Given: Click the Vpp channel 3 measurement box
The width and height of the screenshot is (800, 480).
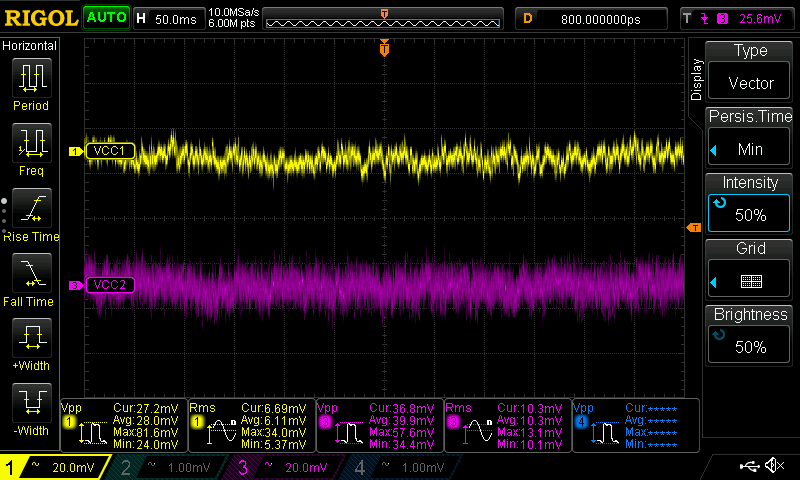Looking at the screenshot, I should [x=380, y=425].
